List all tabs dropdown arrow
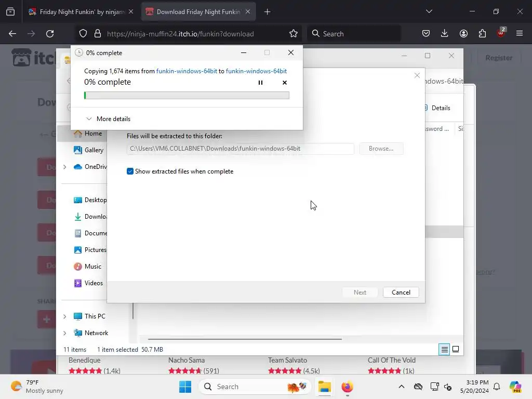This screenshot has width=532, height=399. 429,11
